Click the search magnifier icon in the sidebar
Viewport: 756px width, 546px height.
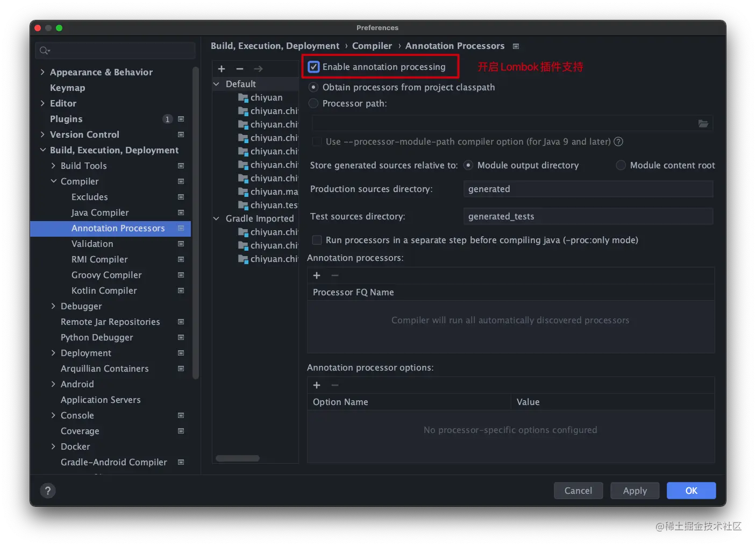45,51
